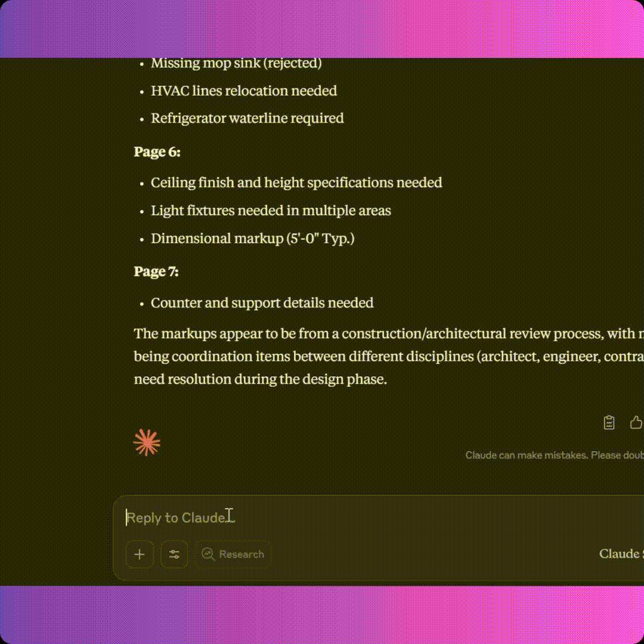The height and width of the screenshot is (644, 644).
Task: Click the orange Claude starburst logo
Action: point(147,442)
